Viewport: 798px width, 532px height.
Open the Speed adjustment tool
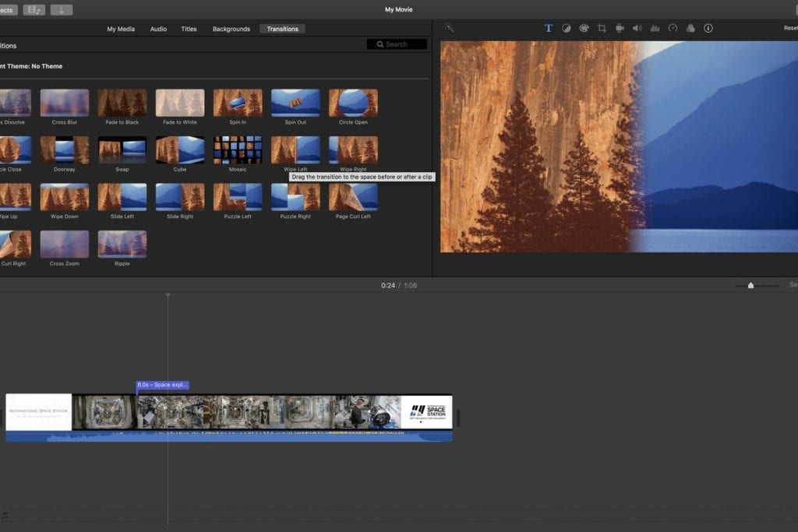(673, 28)
